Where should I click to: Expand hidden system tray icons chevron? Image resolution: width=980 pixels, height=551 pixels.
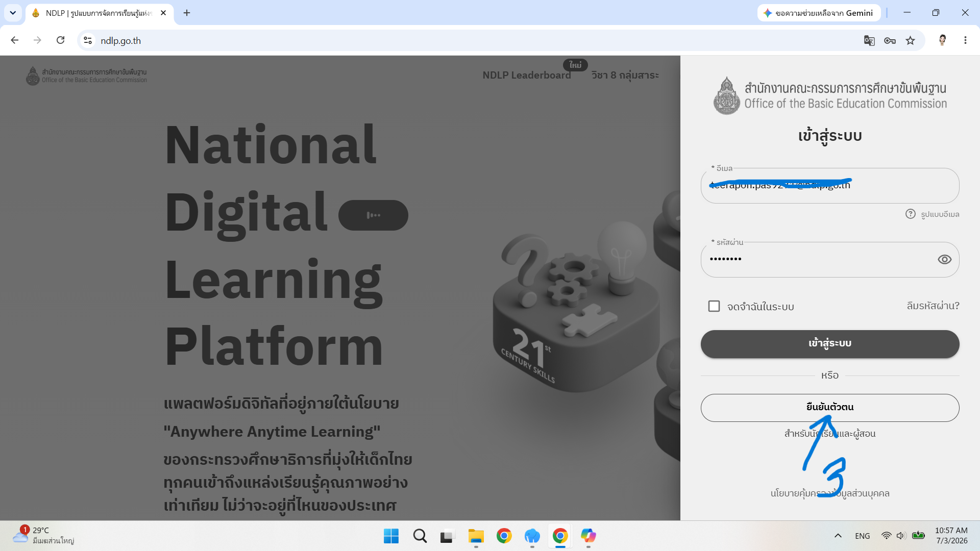coord(838,536)
